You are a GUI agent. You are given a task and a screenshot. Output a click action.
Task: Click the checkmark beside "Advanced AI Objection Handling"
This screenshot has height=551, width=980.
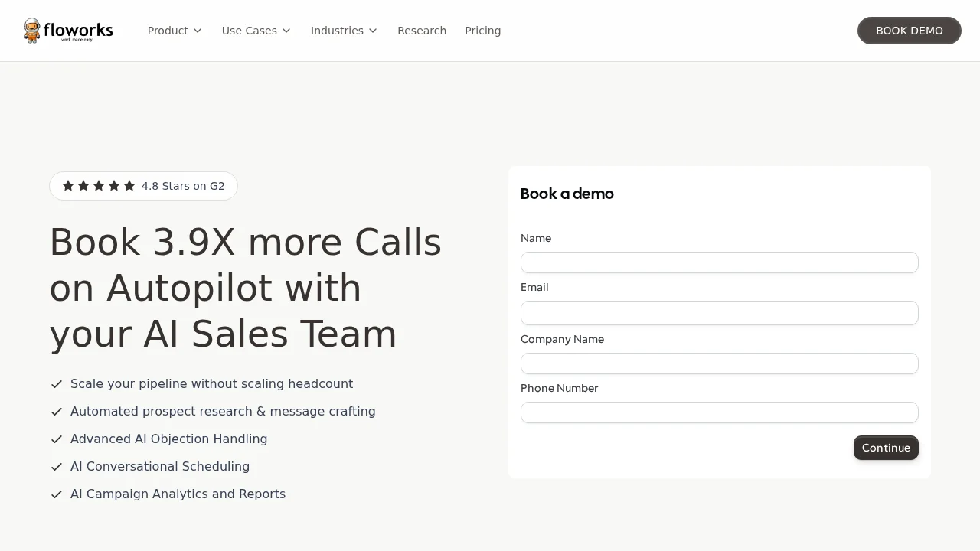(x=57, y=439)
